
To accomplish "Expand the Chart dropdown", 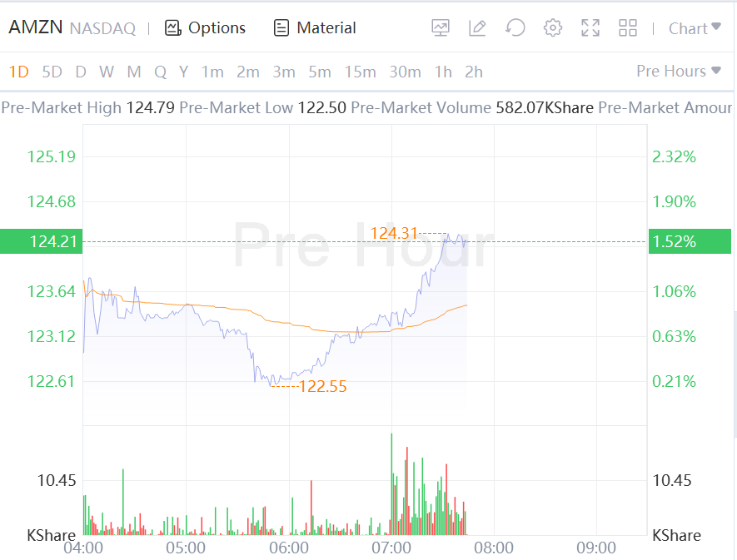I will click(695, 28).
